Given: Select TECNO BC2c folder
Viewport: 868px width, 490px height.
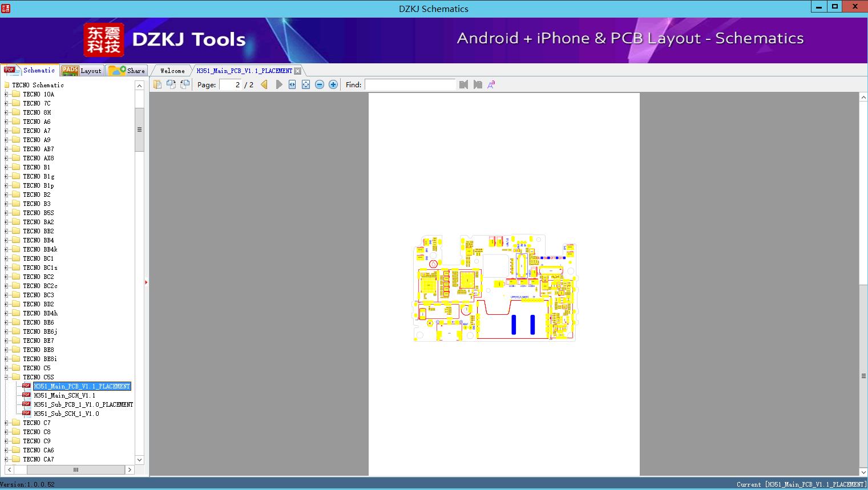Looking at the screenshot, I should (40, 286).
